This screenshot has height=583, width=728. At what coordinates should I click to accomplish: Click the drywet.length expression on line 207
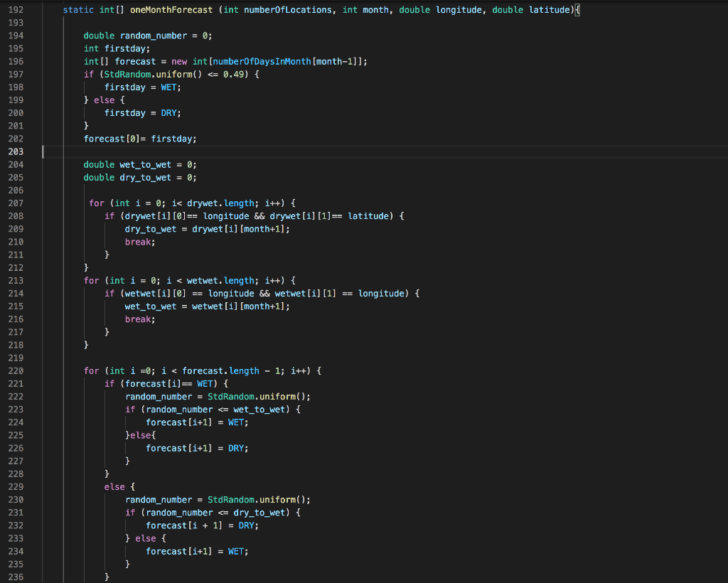221,203
